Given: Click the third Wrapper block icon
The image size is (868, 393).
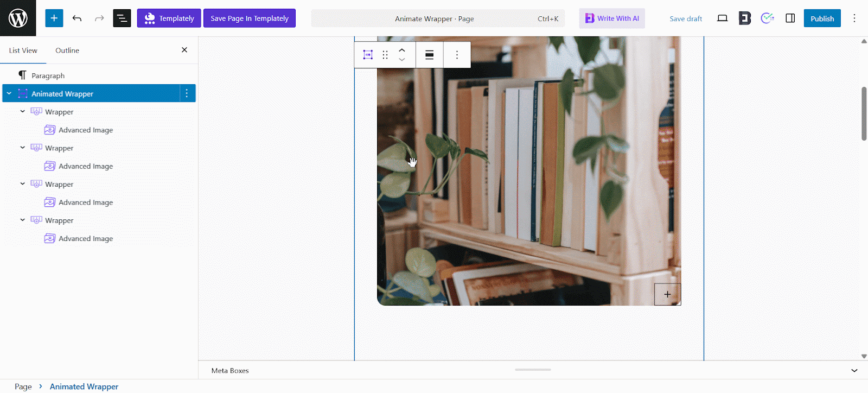Looking at the screenshot, I should click(x=36, y=184).
